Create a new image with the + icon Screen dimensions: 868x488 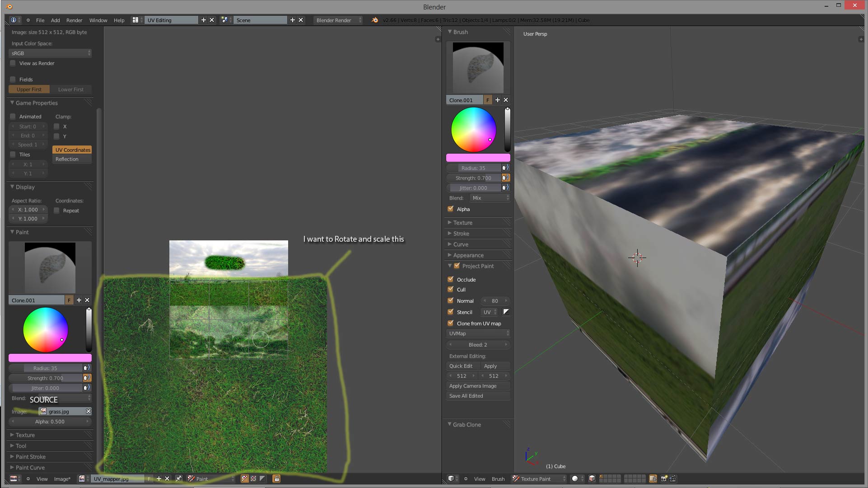coord(159,479)
